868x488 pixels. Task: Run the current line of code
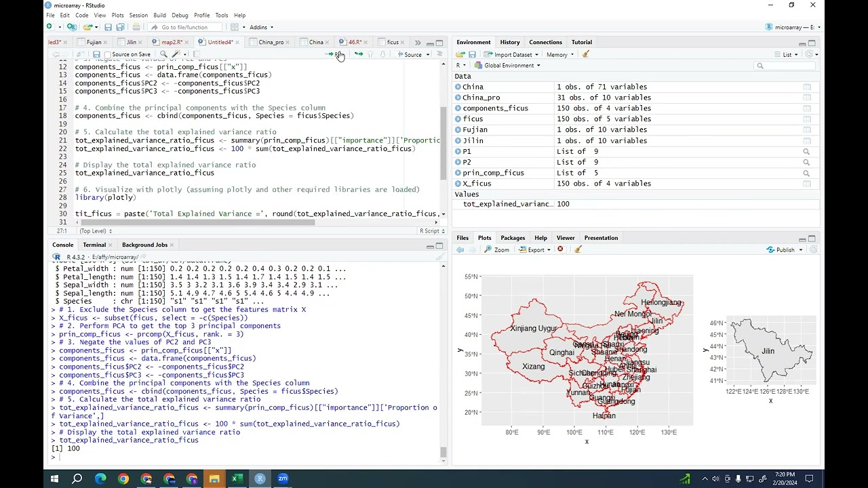point(336,54)
